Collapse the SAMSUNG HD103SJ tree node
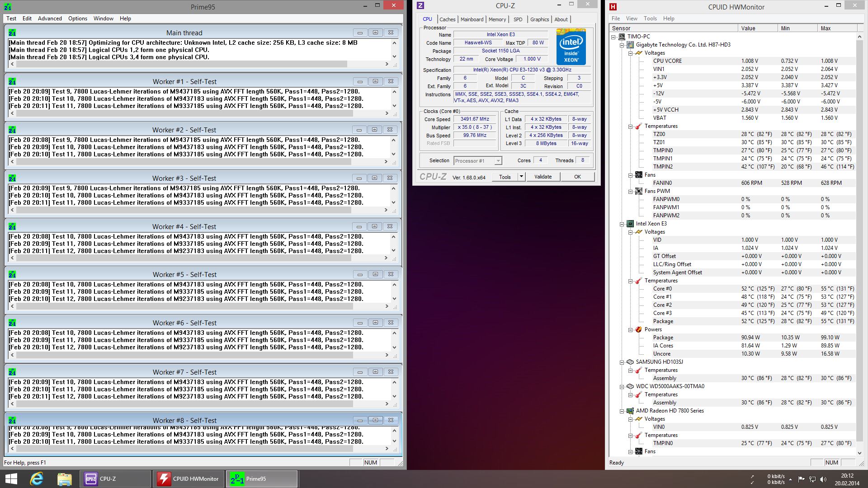868x488 pixels. click(x=622, y=362)
